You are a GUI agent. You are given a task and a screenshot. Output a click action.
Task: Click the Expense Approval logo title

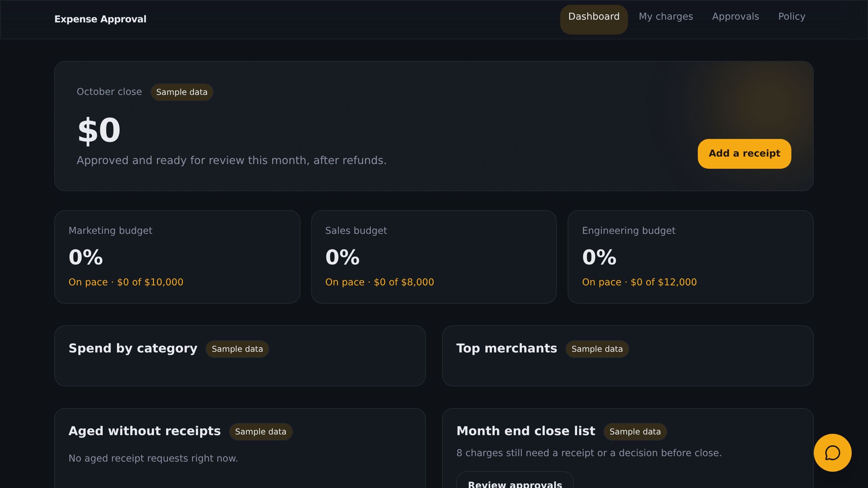[x=100, y=19]
